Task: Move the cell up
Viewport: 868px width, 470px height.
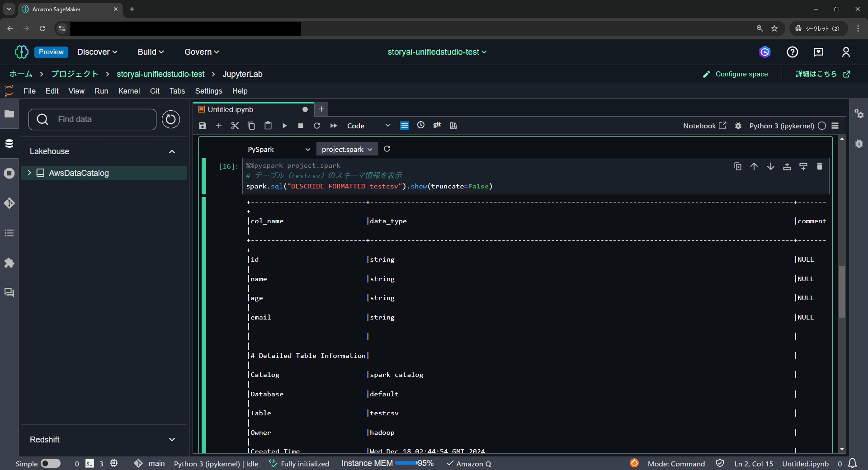Action: pyautogui.click(x=754, y=166)
